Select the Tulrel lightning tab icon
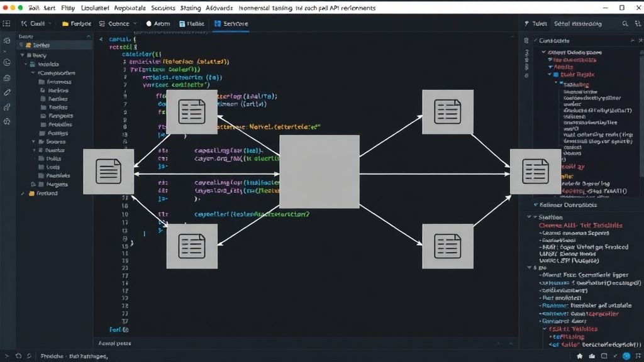 point(526,24)
